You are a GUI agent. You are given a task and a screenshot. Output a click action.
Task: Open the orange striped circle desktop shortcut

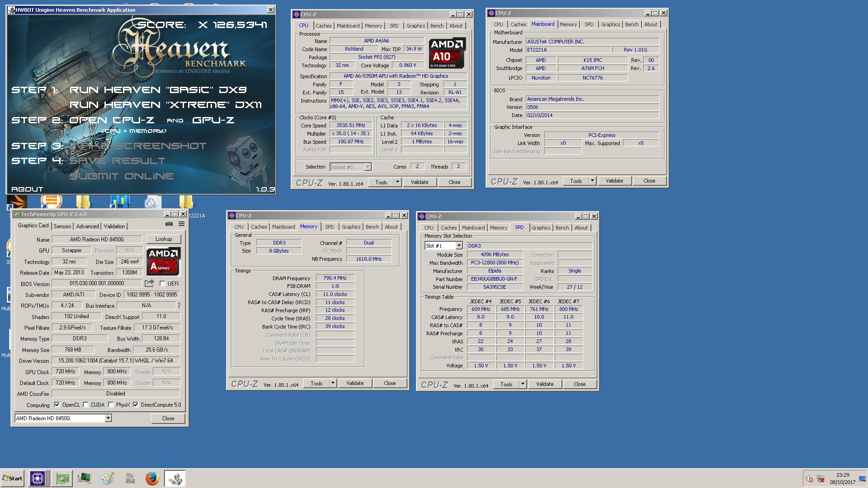pos(51,201)
